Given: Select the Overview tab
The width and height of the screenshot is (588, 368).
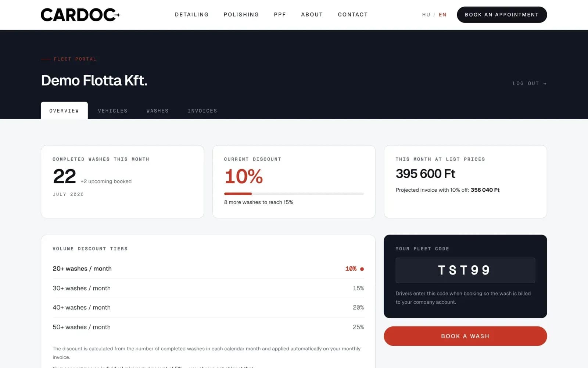Looking at the screenshot, I should pyautogui.click(x=64, y=110).
